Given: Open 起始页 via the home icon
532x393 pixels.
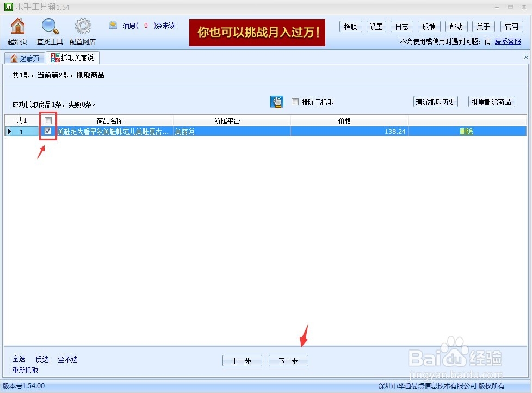Looking at the screenshot, I should tap(17, 31).
